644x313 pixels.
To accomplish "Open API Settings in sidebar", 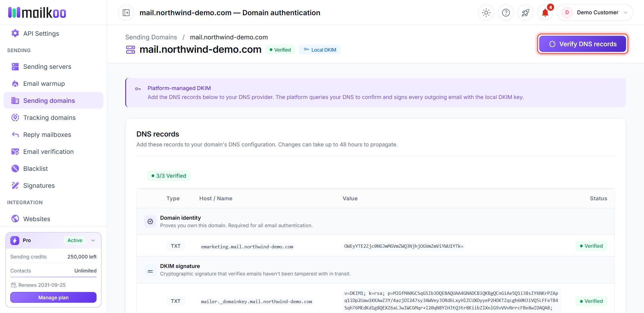I will 41,33.
